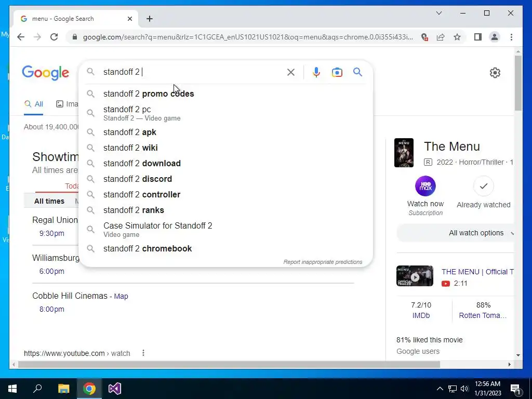
Task: Click The Menu movie poster thumbnail
Action: [x=404, y=153]
